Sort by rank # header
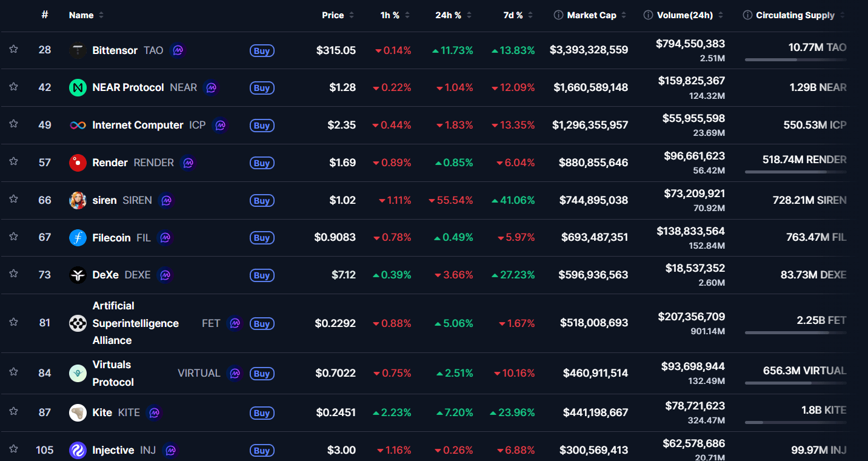868x461 pixels. coord(45,15)
